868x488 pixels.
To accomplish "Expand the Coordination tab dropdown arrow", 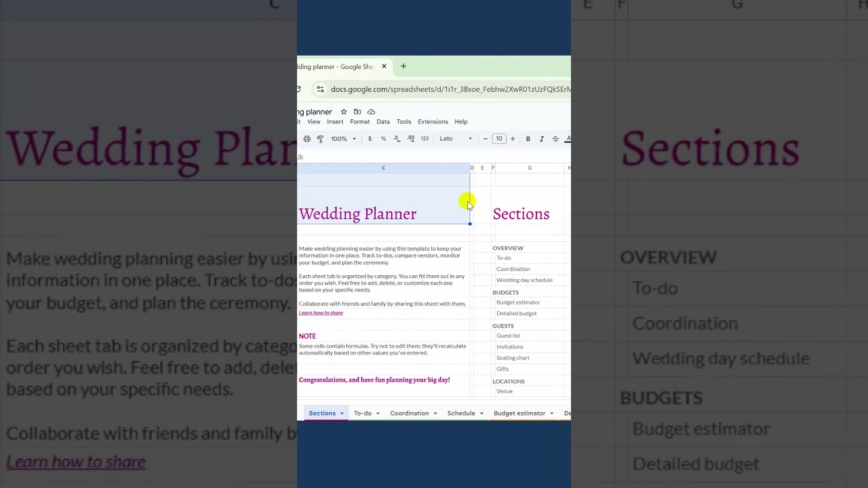I will coord(435,413).
